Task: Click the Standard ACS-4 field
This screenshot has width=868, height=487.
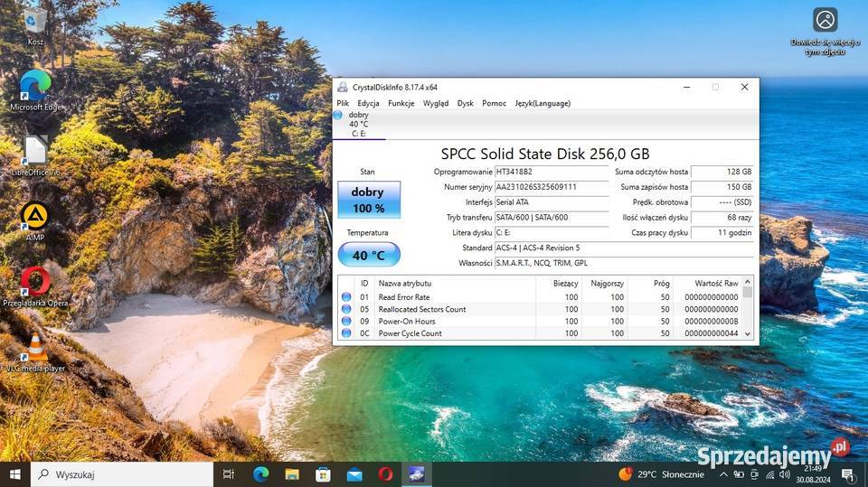Action: point(624,248)
